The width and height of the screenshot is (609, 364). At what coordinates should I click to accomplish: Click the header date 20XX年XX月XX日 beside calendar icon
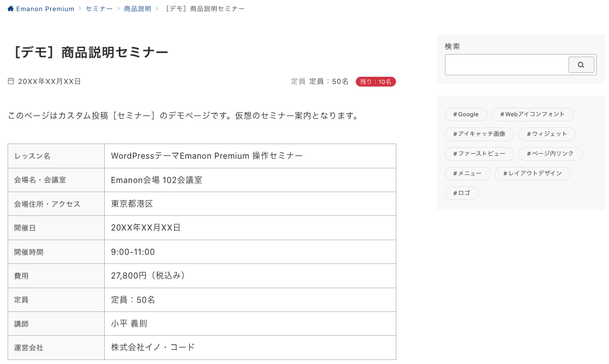50,81
